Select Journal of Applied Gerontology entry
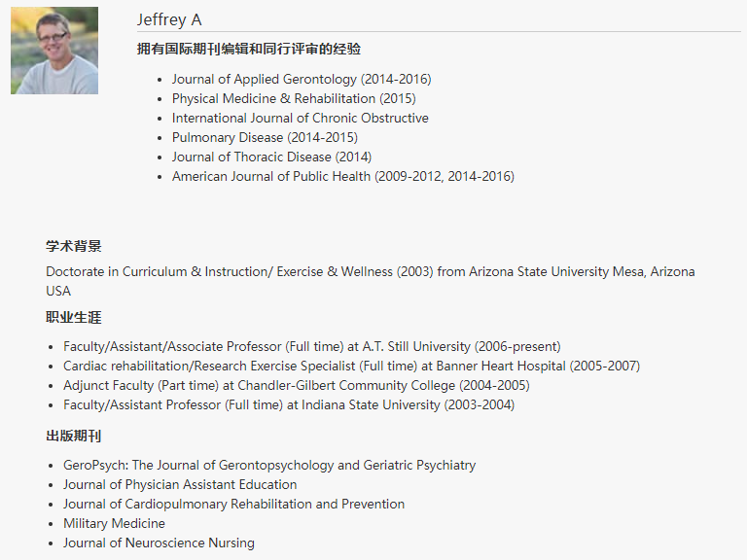The image size is (747, 560). 302,79
